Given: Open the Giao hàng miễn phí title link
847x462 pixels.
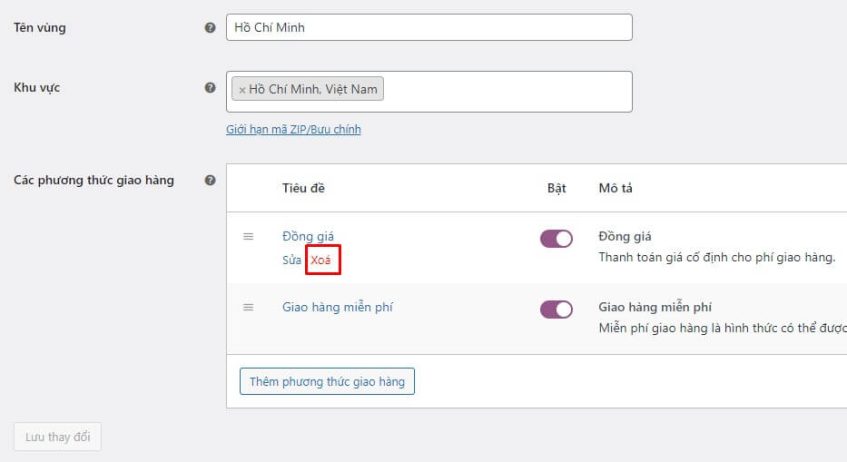Looking at the screenshot, I should click(337, 307).
